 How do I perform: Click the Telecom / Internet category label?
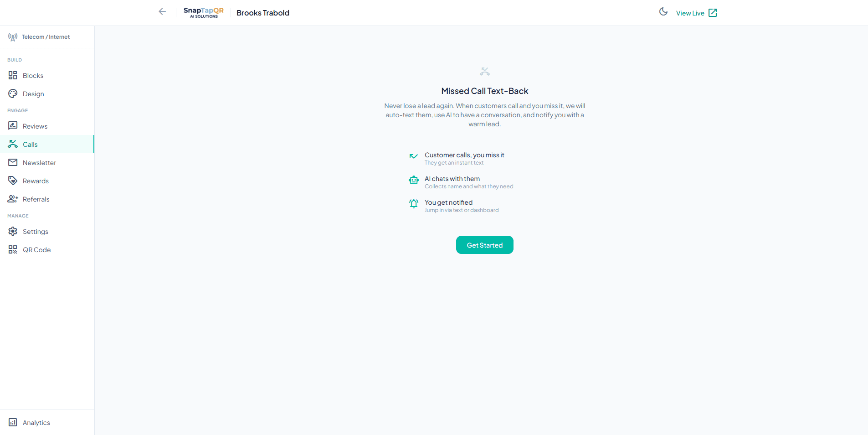tap(46, 37)
